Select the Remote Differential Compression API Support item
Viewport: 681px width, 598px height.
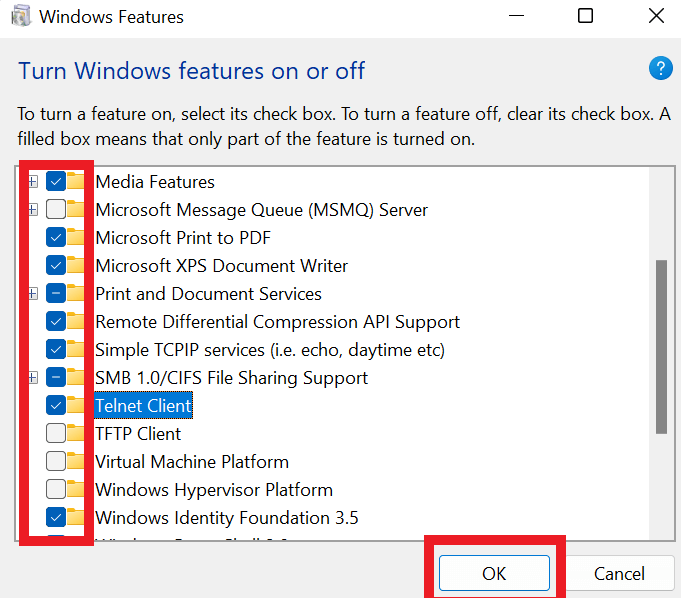click(x=277, y=322)
